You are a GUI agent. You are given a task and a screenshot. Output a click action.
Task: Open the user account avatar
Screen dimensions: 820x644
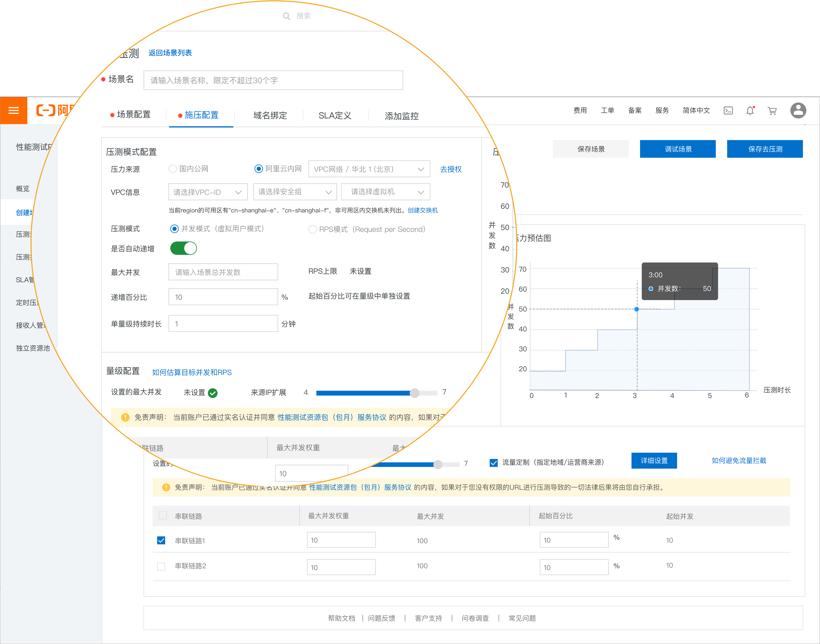(x=798, y=110)
